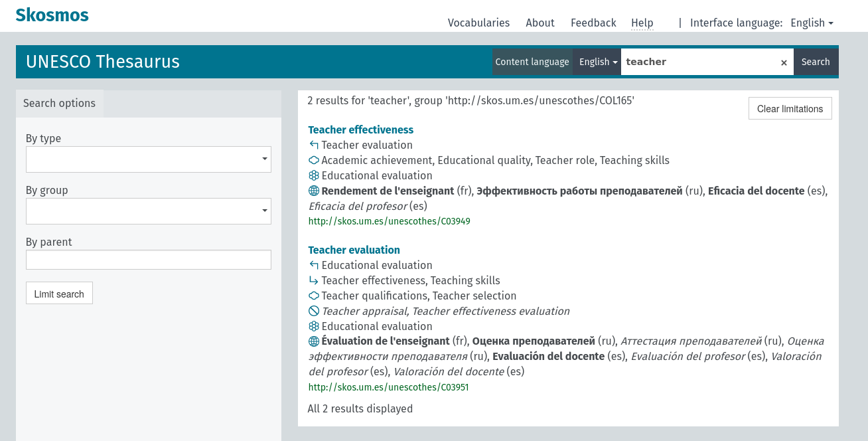Image resolution: width=868 pixels, height=441 pixels.
Task: Click the broader-concept arrow icon under Teacher evaluation
Action: coord(314,265)
